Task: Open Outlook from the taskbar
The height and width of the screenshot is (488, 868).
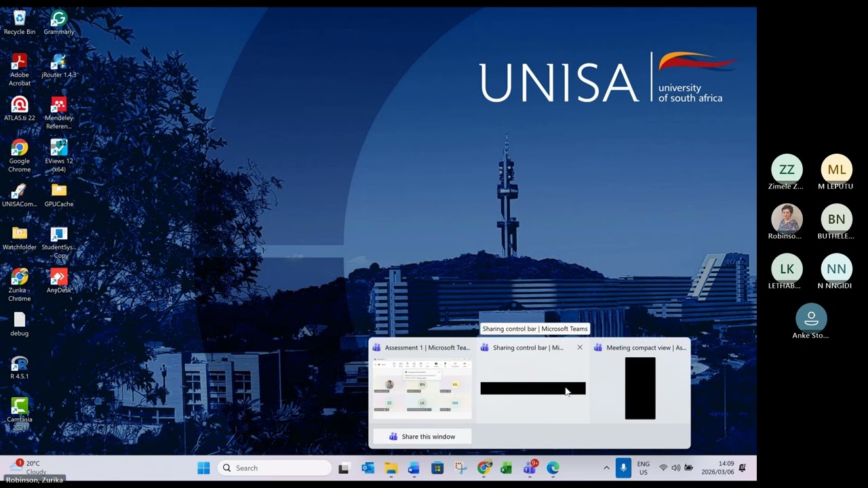Action: pyautogui.click(x=368, y=468)
